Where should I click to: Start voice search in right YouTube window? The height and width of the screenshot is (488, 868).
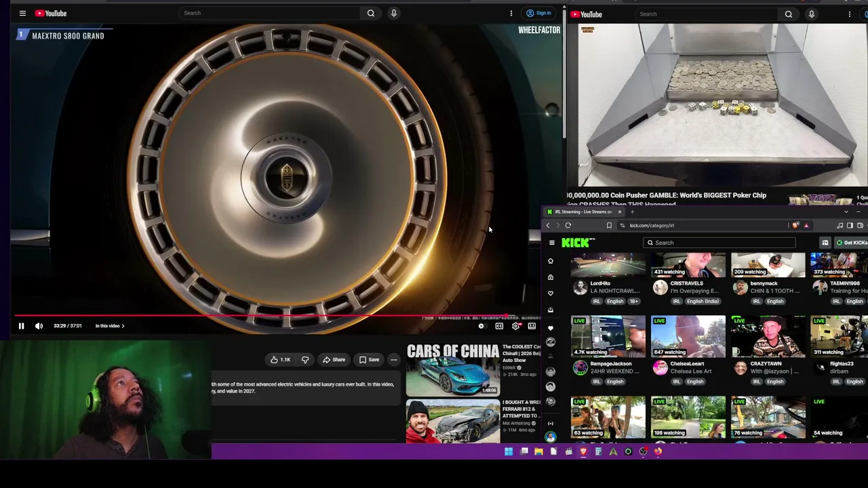[x=811, y=14]
